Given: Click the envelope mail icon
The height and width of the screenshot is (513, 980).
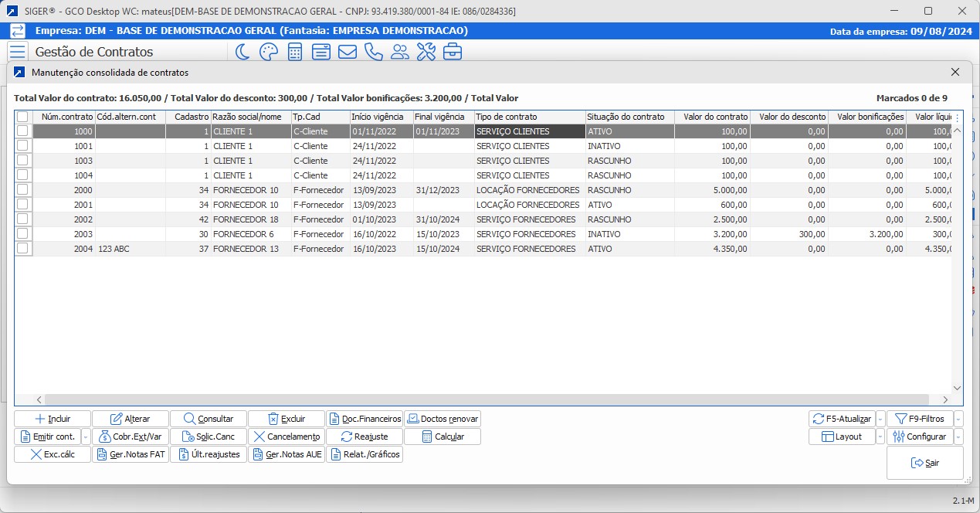Looking at the screenshot, I should coord(347,52).
